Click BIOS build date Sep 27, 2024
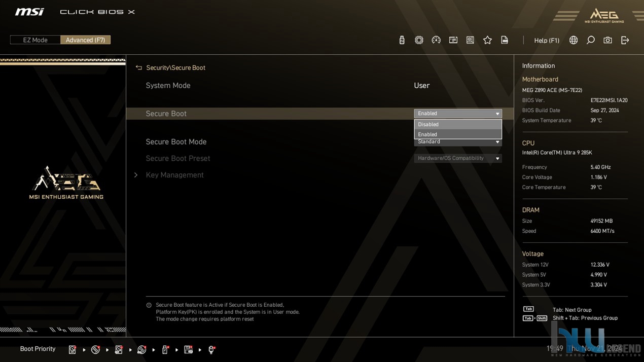The image size is (644, 362). pos(604,111)
